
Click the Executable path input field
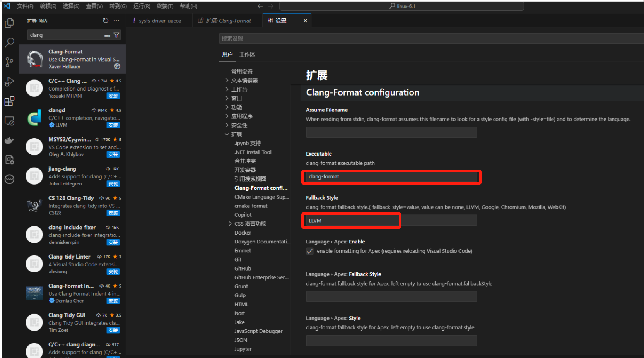point(391,176)
